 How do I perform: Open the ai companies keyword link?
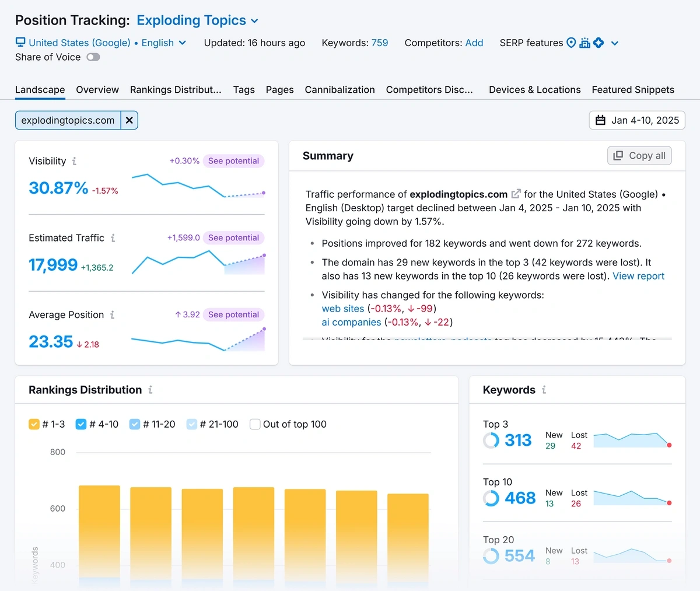coord(351,322)
